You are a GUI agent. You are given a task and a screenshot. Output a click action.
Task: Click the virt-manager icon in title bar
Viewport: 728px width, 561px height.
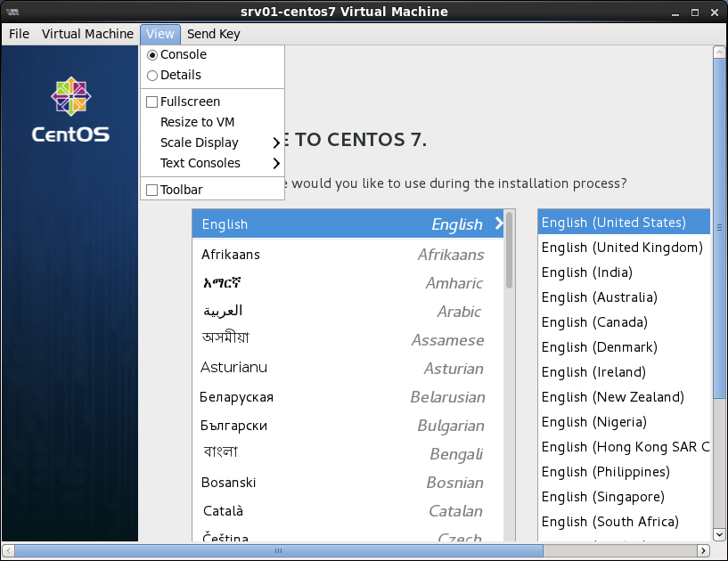tap(12, 12)
